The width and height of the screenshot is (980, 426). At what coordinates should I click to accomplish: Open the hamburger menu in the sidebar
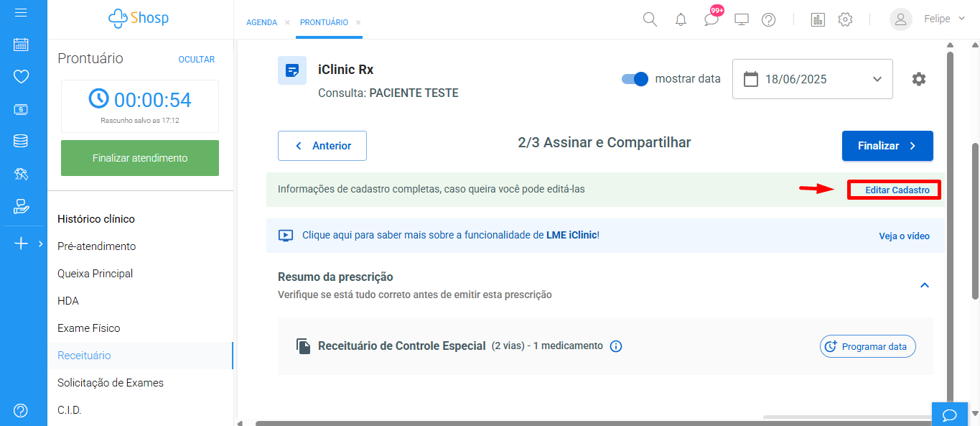pos(21,13)
